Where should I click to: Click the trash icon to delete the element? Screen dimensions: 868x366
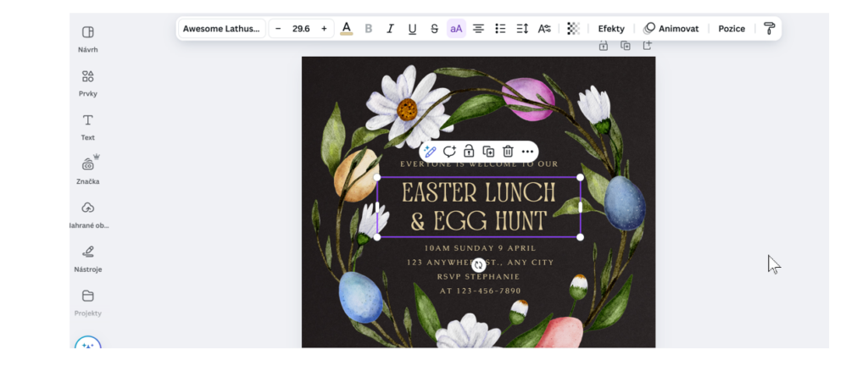508,151
